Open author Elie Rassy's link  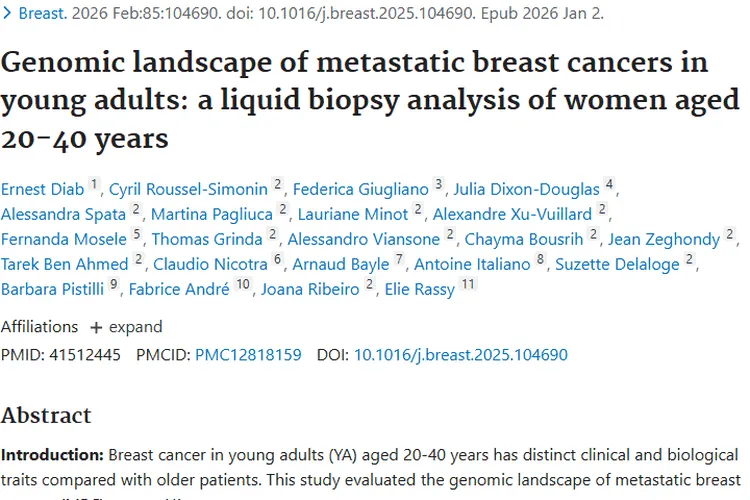(418, 290)
